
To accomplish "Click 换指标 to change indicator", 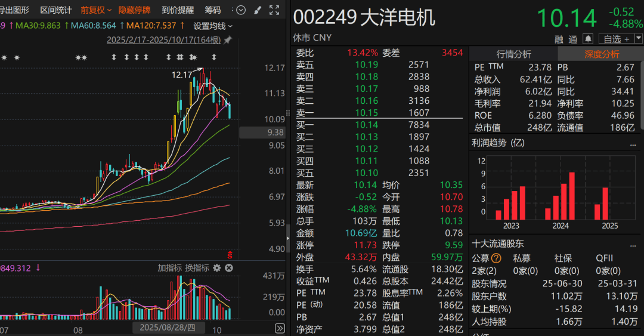I will (197, 268).
